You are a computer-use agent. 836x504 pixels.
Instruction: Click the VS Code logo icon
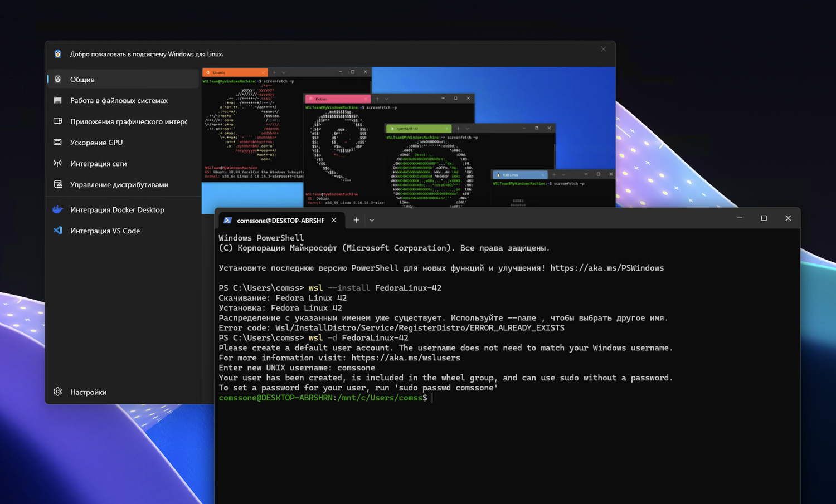57,231
